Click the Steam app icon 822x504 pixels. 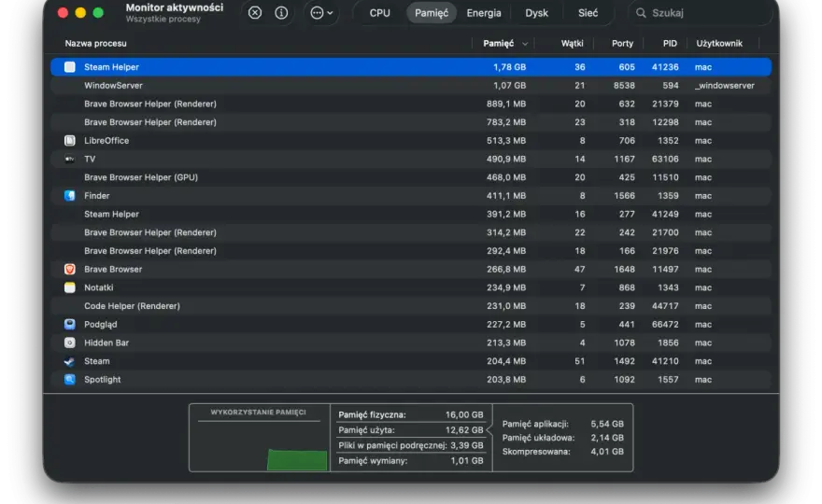click(70, 361)
